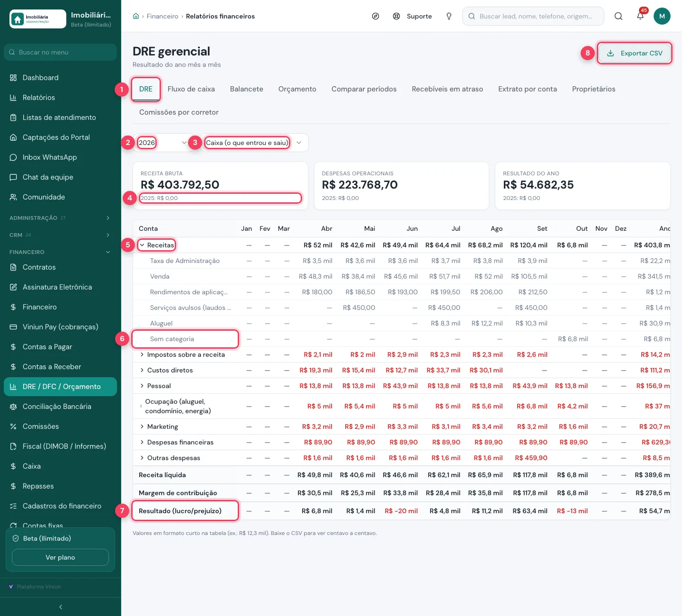Screen dimensions: 682x616
Task: Switch to Balancete tab
Action: (247, 89)
